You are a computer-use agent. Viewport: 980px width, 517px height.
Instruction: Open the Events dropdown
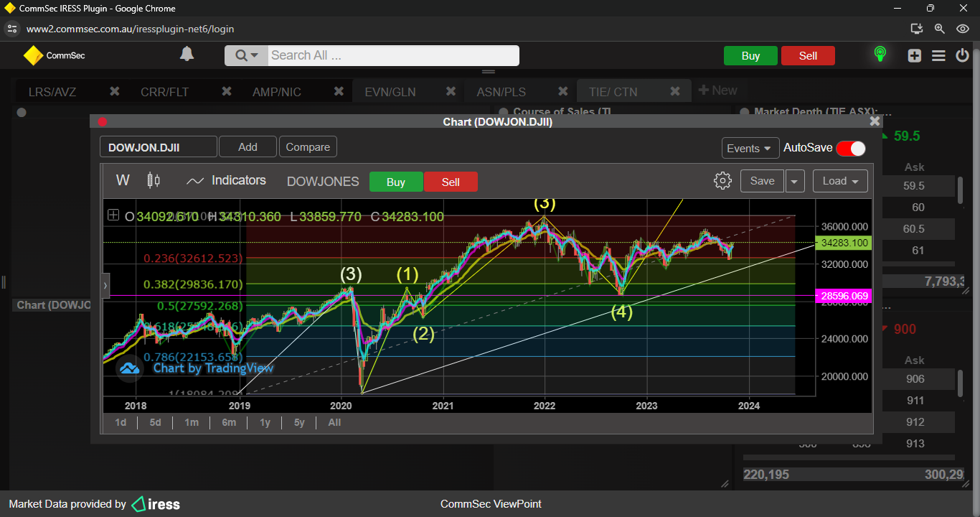(750, 148)
